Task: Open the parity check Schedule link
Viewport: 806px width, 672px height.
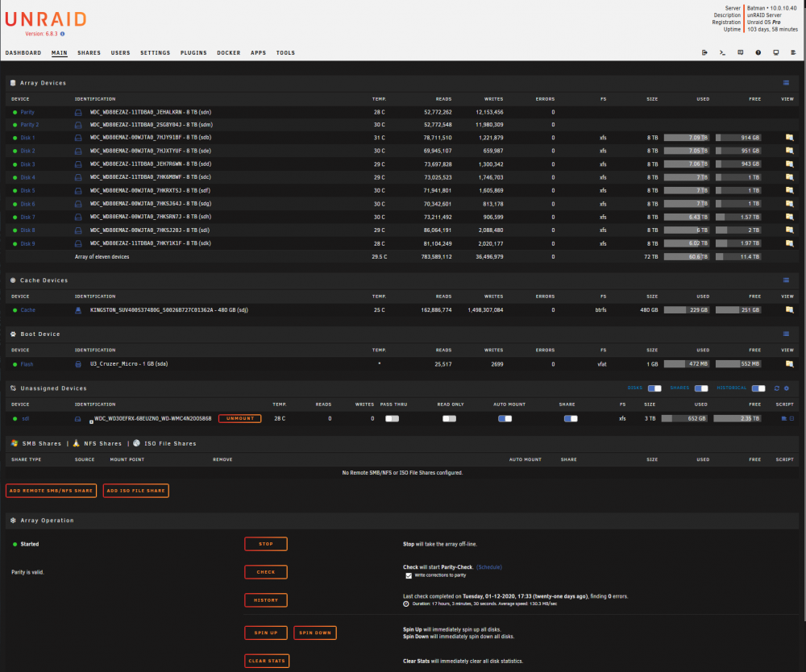Action: 489,567
